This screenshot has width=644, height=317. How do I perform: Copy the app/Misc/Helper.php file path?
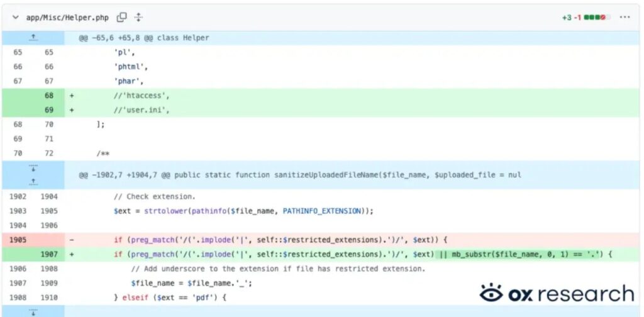click(x=122, y=17)
